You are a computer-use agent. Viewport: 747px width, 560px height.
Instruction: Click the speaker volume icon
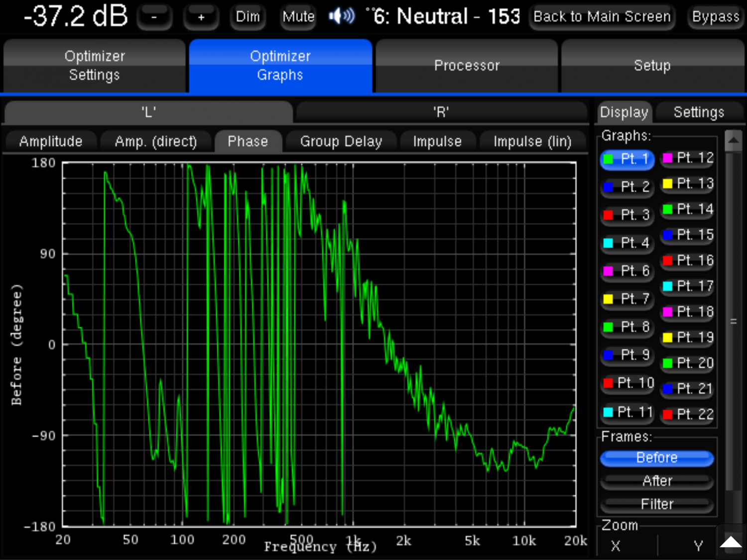pyautogui.click(x=342, y=16)
